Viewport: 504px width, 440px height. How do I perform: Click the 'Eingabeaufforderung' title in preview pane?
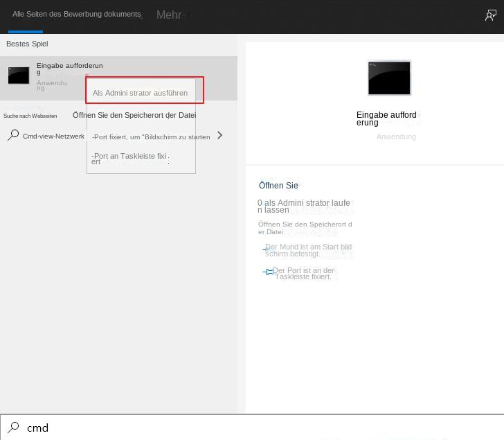tap(386, 118)
